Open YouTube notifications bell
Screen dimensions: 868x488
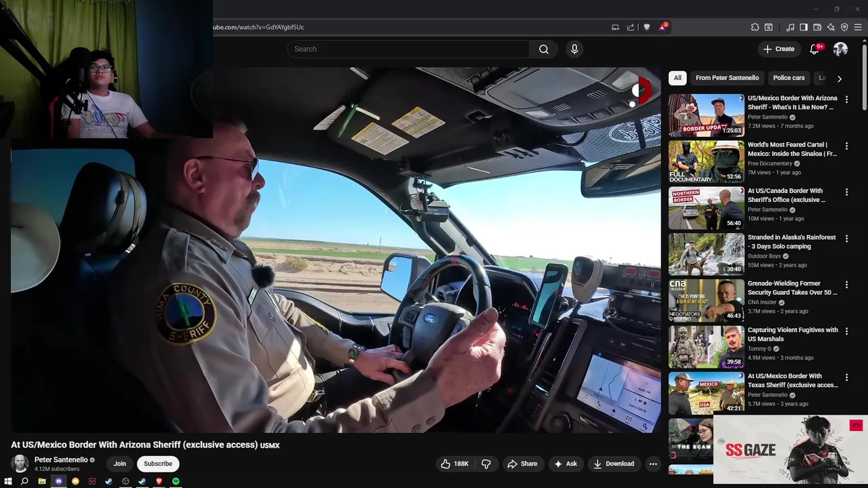pos(814,49)
